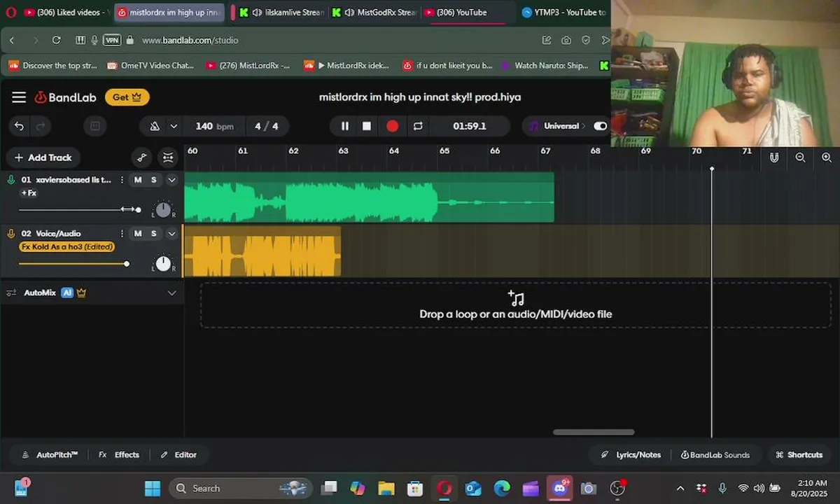Toggle loop cycle mode
Screen dimensions: 840x504
click(x=418, y=126)
